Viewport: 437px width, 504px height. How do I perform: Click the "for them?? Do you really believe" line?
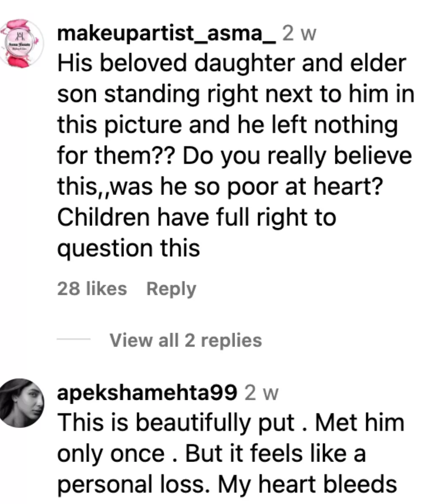tap(235, 156)
